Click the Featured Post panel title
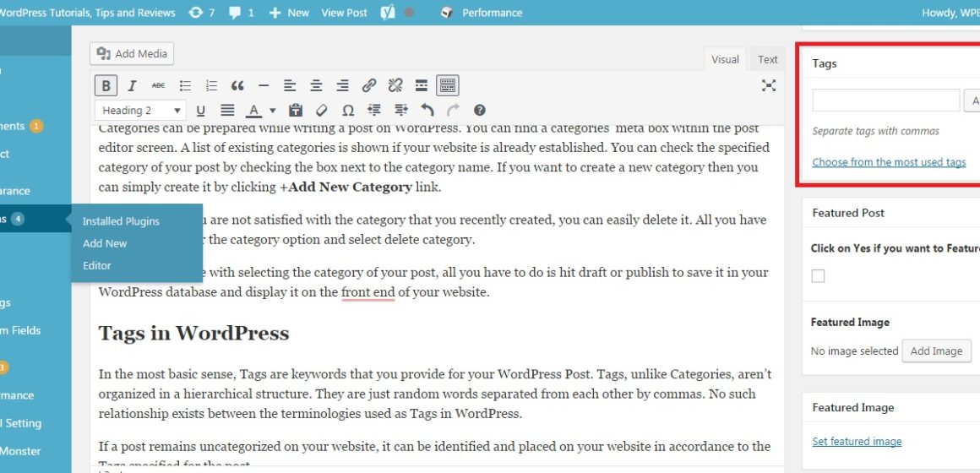980x473 pixels. [848, 213]
